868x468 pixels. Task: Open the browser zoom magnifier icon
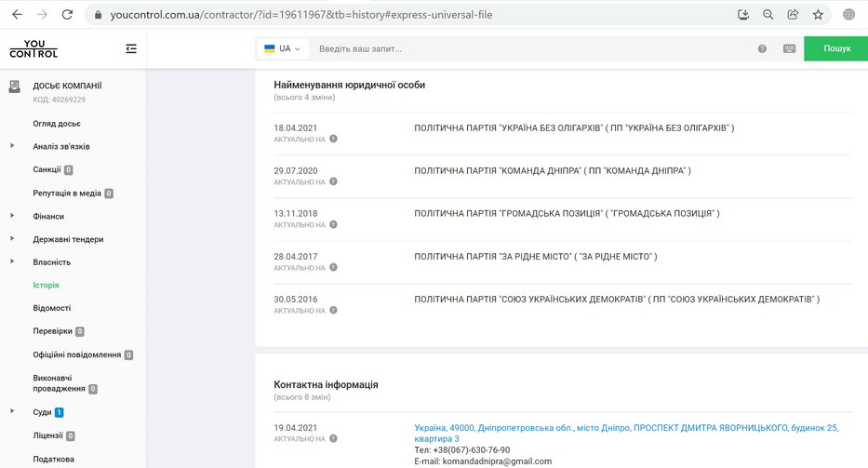point(768,15)
